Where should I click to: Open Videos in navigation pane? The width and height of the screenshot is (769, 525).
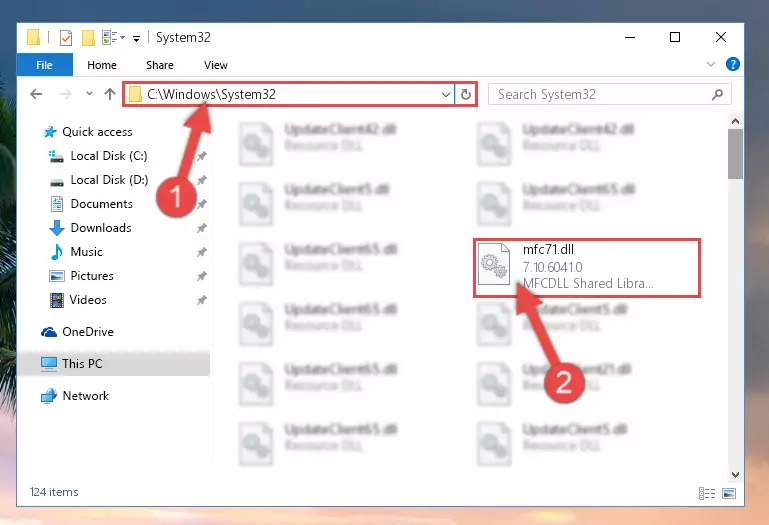pos(88,300)
